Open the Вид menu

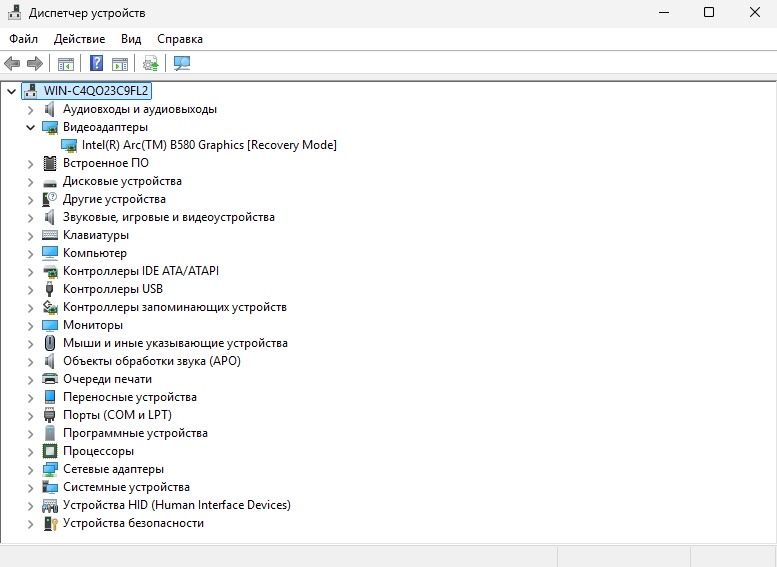[131, 39]
